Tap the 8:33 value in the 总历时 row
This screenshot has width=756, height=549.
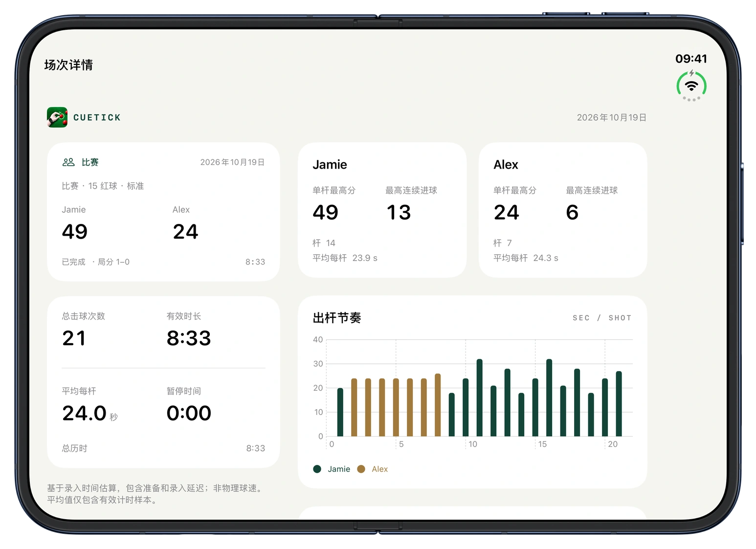point(256,449)
